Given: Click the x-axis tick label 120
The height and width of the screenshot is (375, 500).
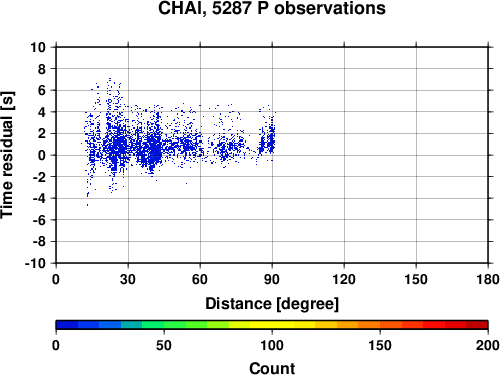Looking at the screenshot, I should (344, 279).
